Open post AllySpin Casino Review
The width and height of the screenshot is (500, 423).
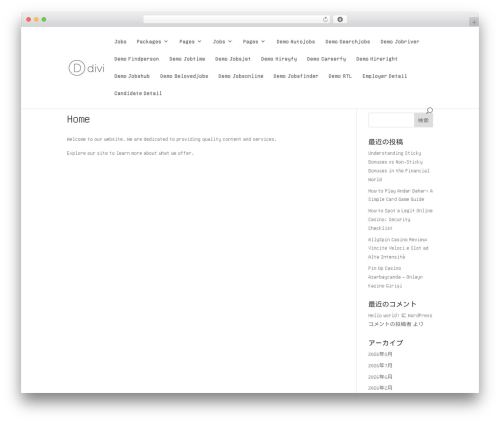[x=398, y=248]
